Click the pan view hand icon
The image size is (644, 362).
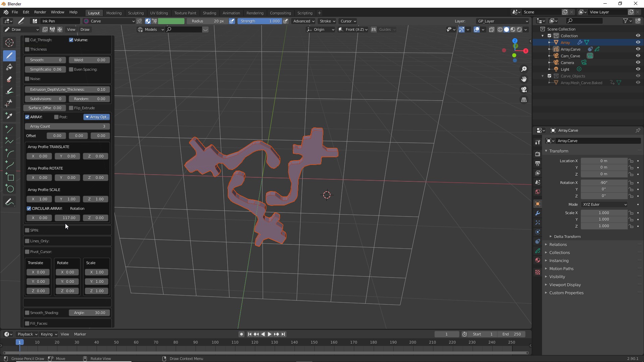point(524,79)
